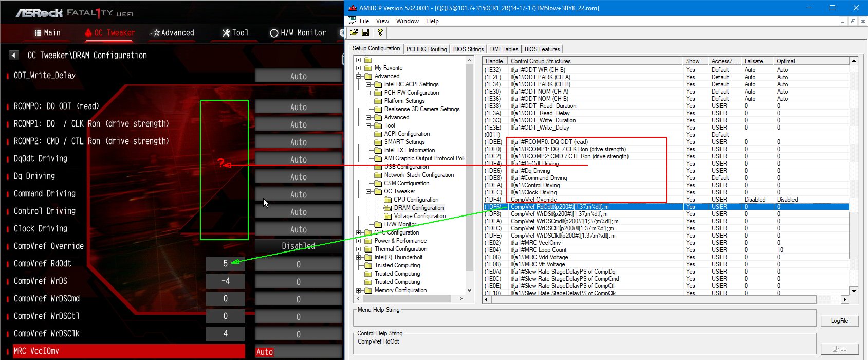
Task: Open the Help menu in AMIBCP
Action: tap(432, 21)
